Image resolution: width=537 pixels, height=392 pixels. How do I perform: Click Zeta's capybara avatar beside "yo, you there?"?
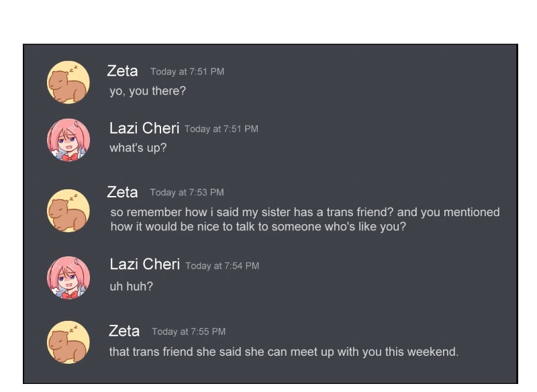pyautogui.click(x=68, y=83)
